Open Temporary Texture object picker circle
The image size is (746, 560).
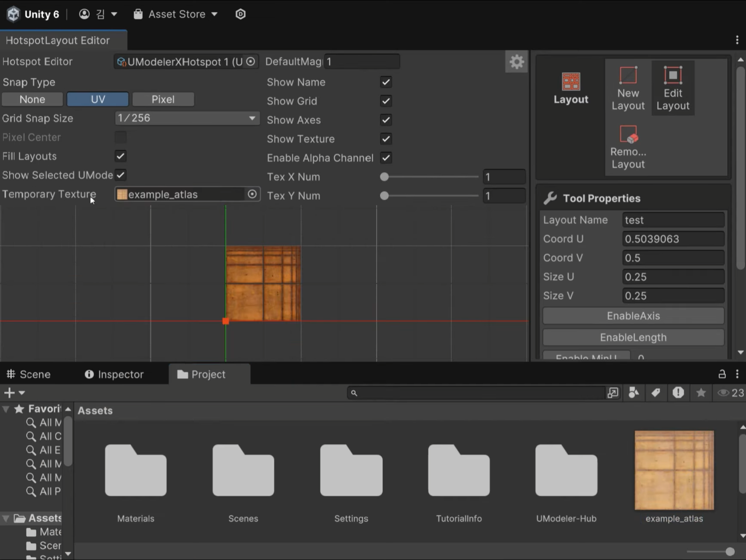(252, 194)
